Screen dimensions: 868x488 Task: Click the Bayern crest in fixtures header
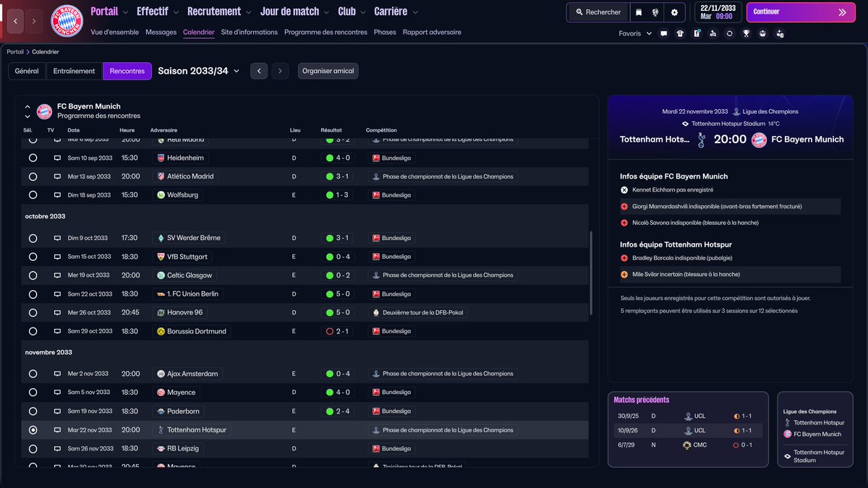point(44,111)
